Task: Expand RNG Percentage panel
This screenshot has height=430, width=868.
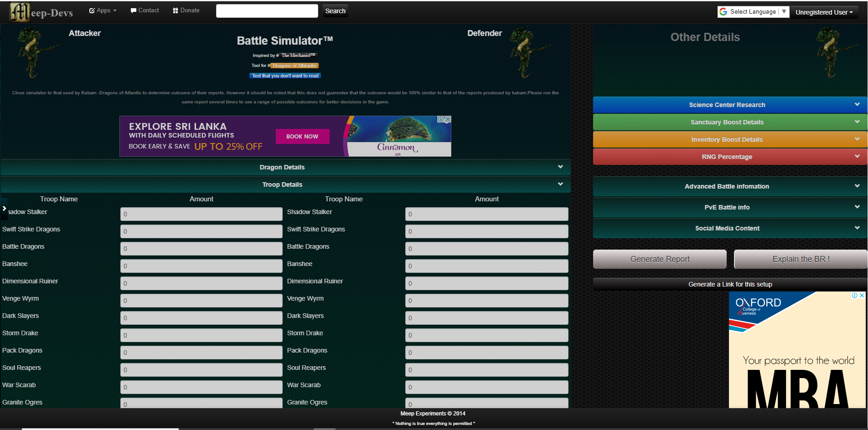Action: [x=730, y=157]
